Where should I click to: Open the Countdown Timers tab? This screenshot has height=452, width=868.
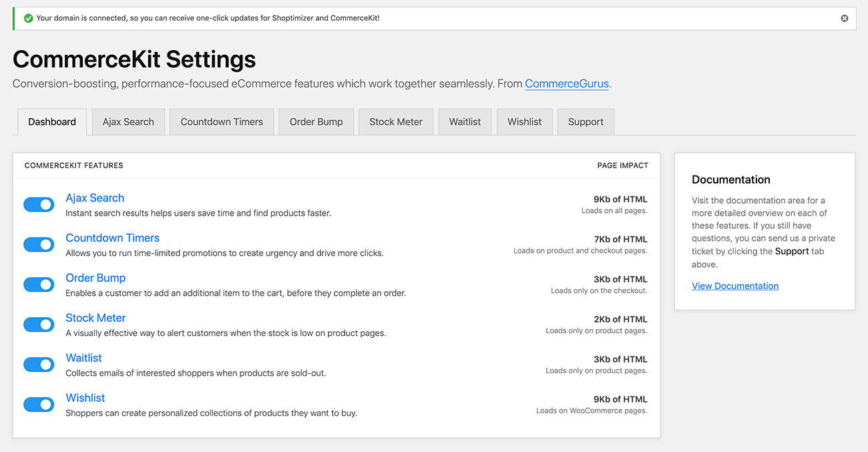pyautogui.click(x=222, y=122)
